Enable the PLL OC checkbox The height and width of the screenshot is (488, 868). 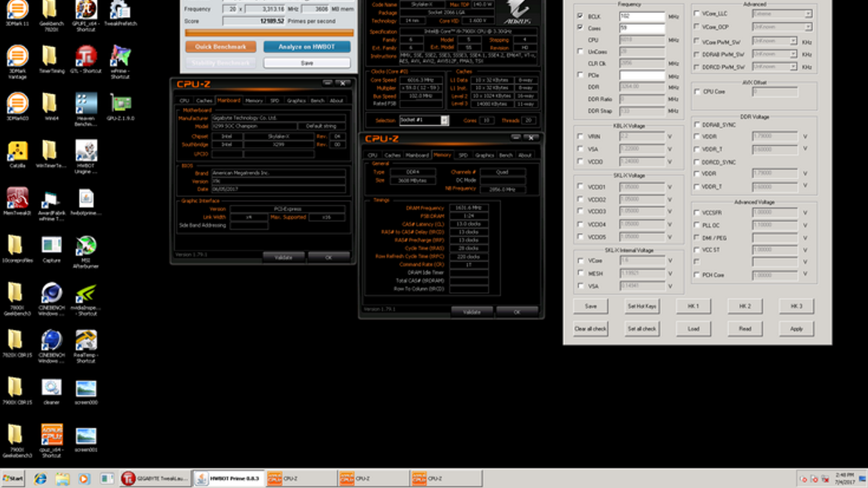tap(697, 225)
